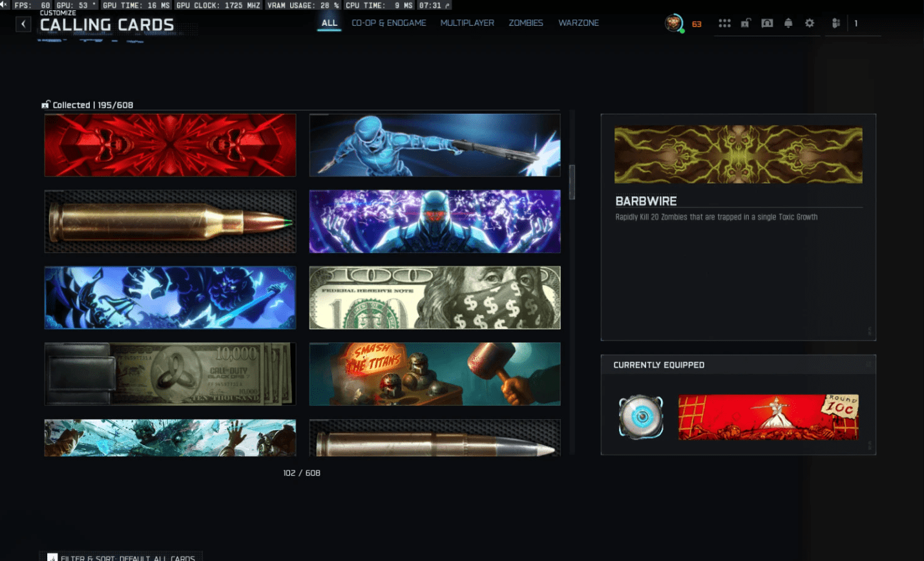The height and width of the screenshot is (561, 924).
Task: Select the Smash the Titans calling card
Action: (434, 374)
